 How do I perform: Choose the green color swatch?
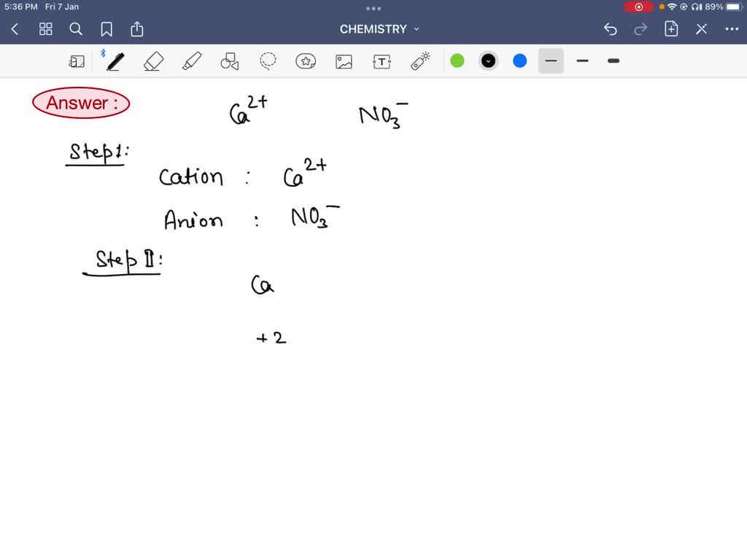point(457,61)
